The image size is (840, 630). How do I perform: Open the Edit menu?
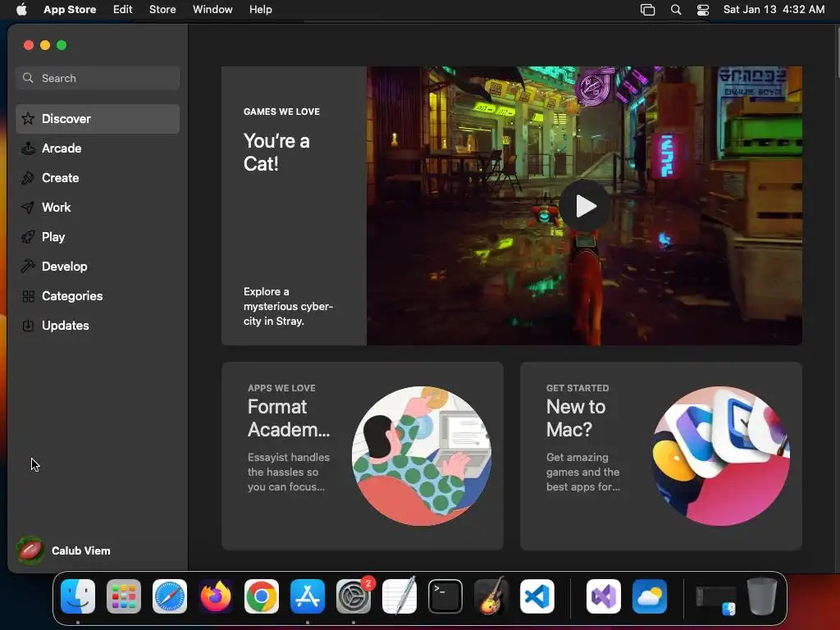[x=123, y=9]
